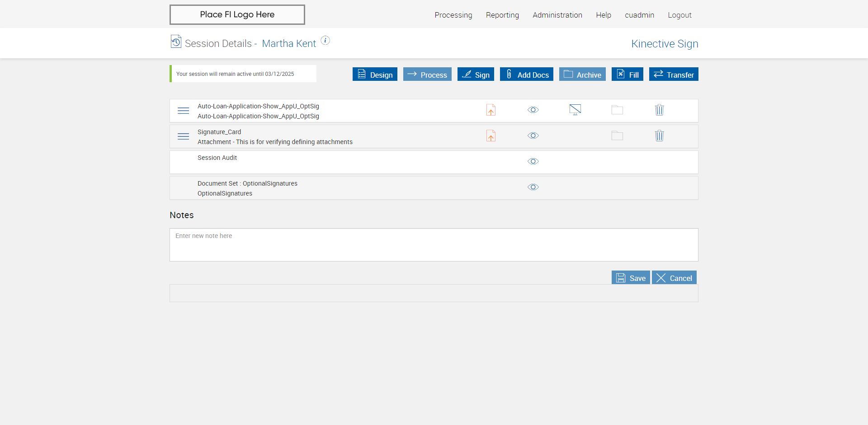Click the Kinective Sign title
The height and width of the screenshot is (425, 868).
click(x=665, y=44)
